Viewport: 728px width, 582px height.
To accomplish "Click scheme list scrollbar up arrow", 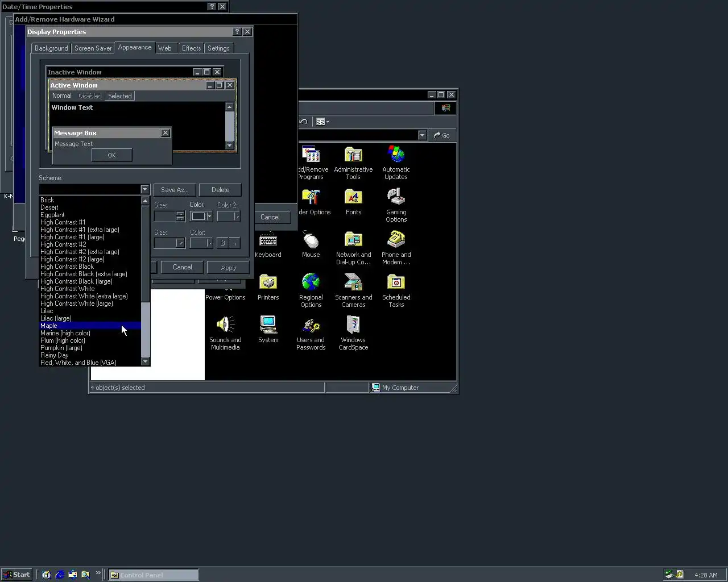I will click(145, 201).
